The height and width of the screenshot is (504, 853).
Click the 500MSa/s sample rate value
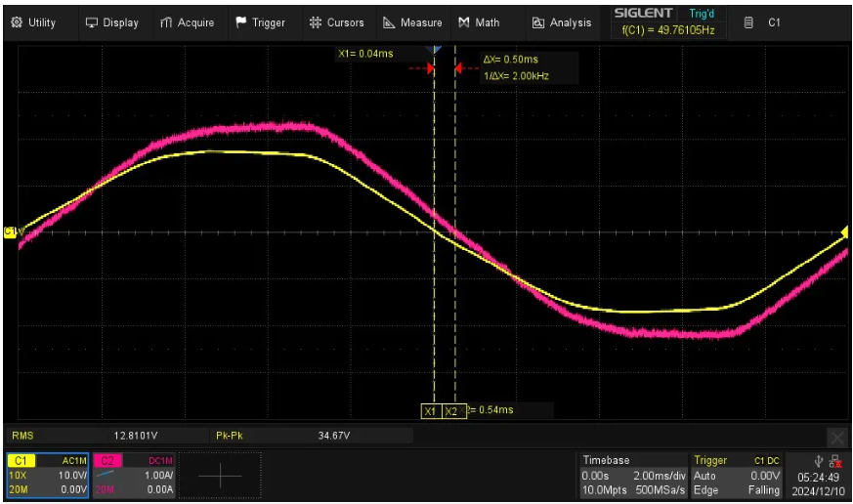click(x=660, y=490)
